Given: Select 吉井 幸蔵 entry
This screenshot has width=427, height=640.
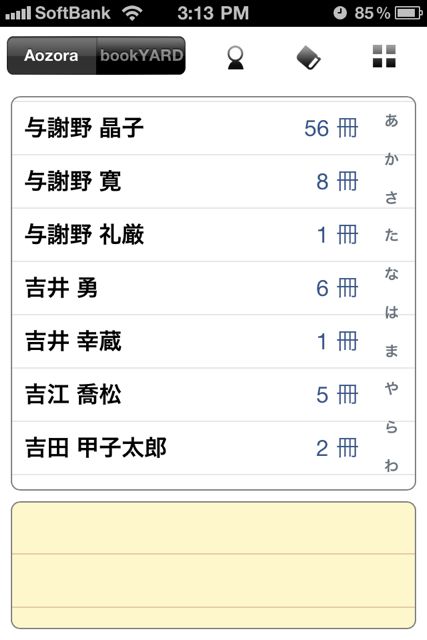Looking at the screenshot, I should click(193, 342).
